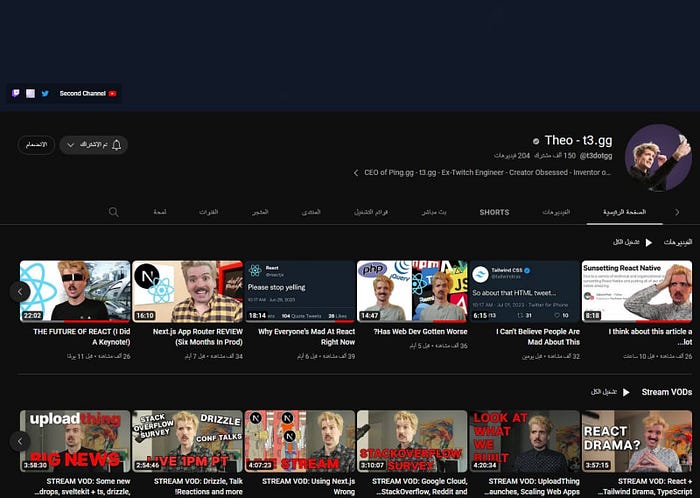Click progress bar on Has Web Dev thumbnail
Screen dimensions: 700x498
412,321
